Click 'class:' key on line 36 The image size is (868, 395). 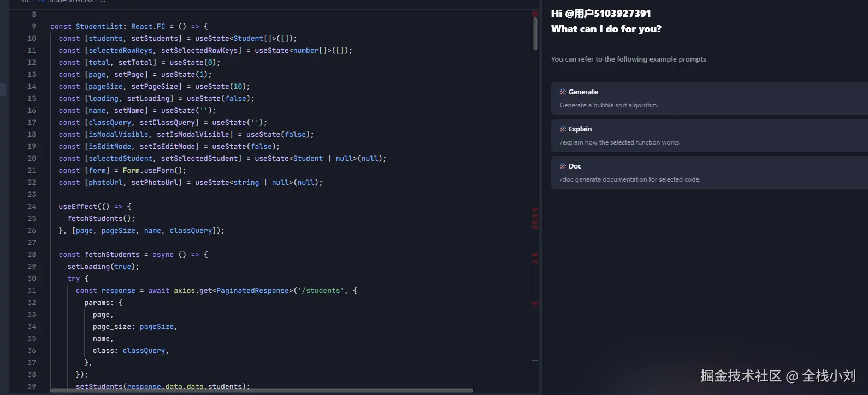tap(105, 350)
